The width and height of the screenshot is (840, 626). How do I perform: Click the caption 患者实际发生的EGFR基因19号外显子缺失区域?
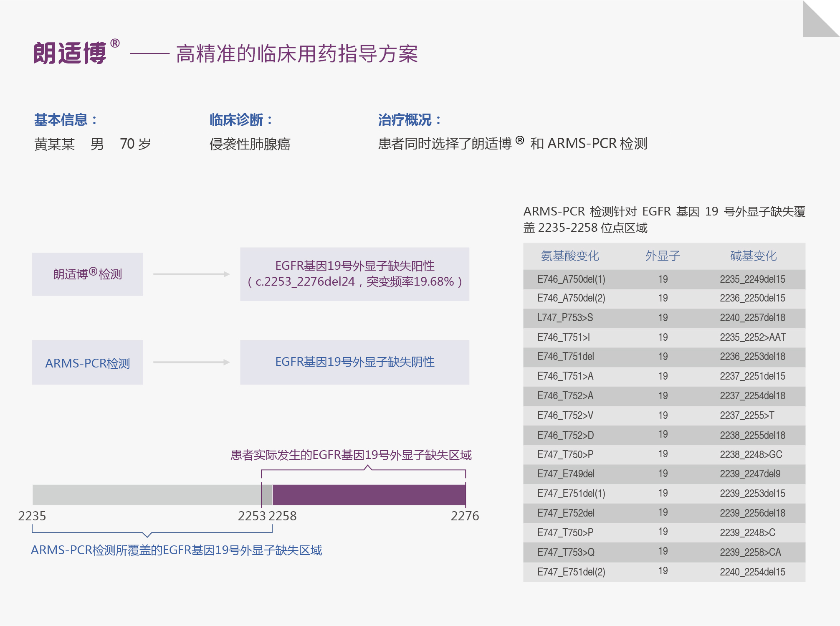[x=351, y=455]
